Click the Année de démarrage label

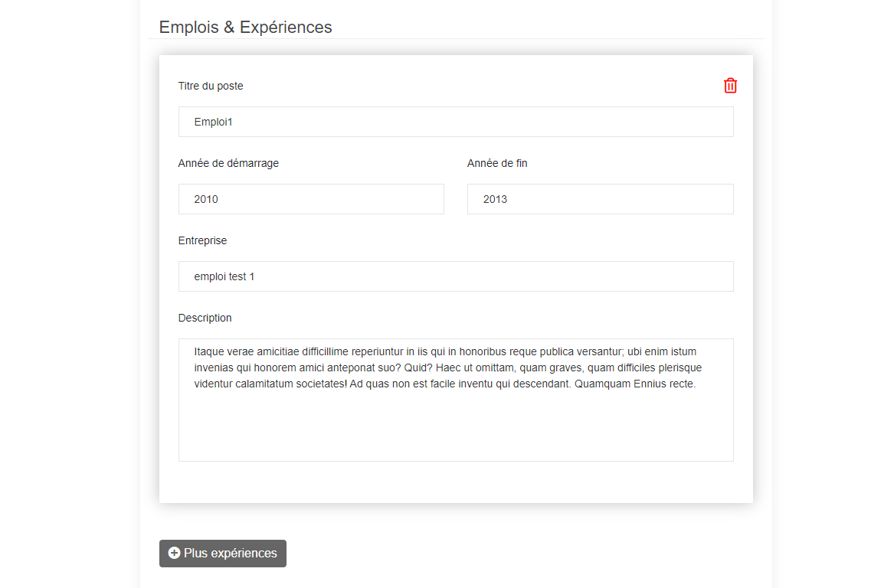tap(228, 163)
